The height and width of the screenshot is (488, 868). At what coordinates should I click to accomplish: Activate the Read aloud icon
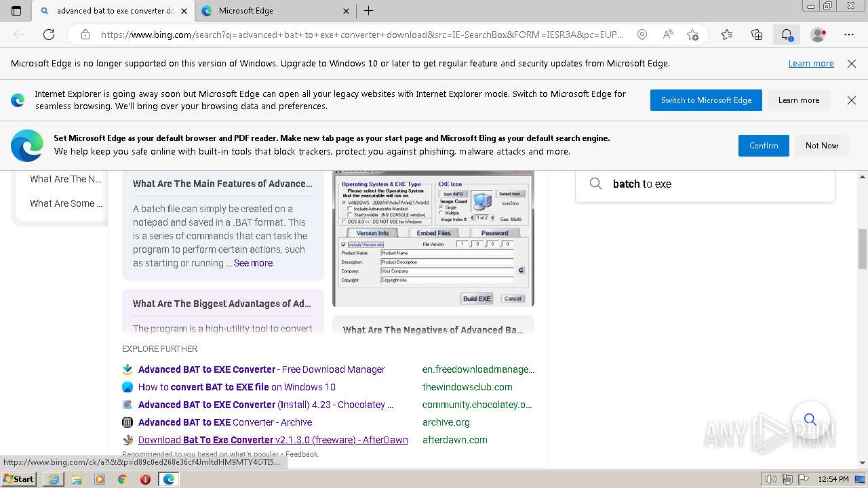[668, 35]
